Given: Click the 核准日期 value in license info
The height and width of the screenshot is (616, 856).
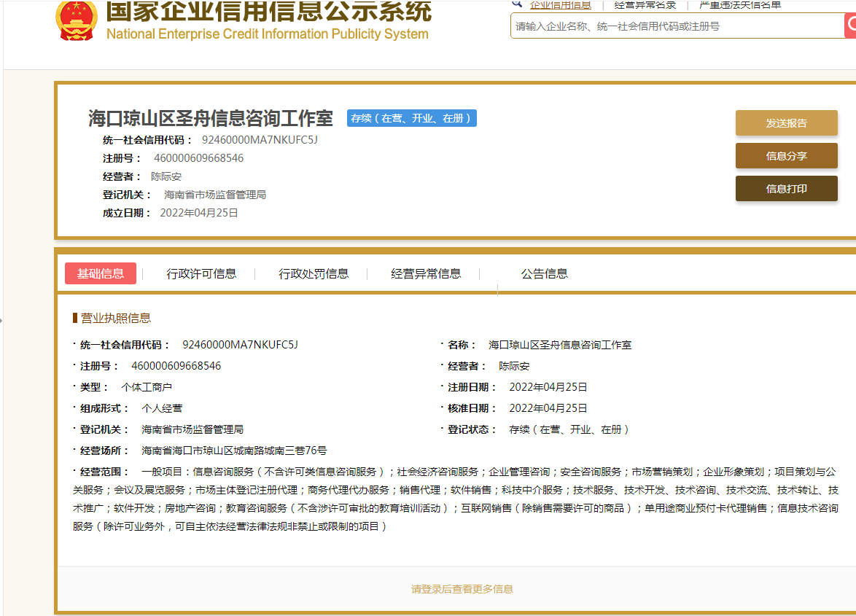Looking at the screenshot, I should (548, 408).
